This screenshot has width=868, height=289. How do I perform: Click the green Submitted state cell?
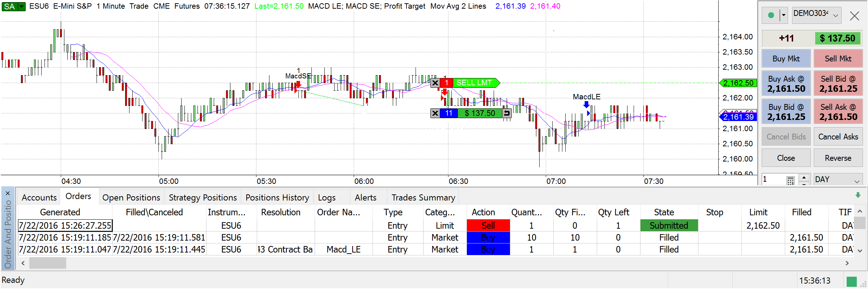669,225
